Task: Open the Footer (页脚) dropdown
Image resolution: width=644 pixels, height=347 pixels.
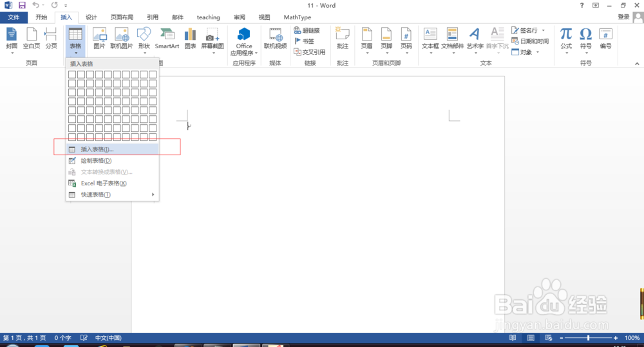Action: click(x=386, y=40)
